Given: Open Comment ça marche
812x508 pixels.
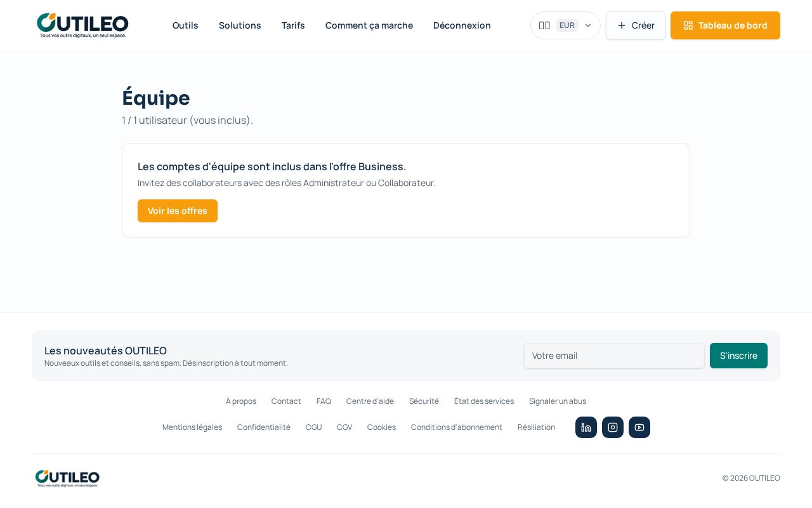Looking at the screenshot, I should point(369,25).
